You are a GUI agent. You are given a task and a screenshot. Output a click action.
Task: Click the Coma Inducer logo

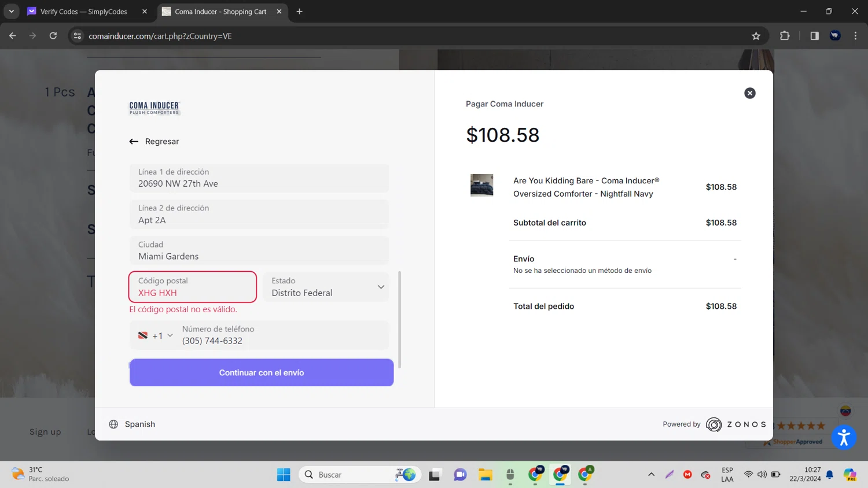[x=155, y=108]
